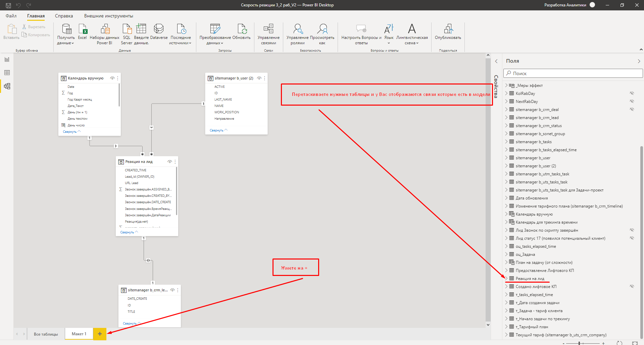Expand _Меры эффект in Fields pane
This screenshot has height=345, width=644.
(x=506, y=85)
